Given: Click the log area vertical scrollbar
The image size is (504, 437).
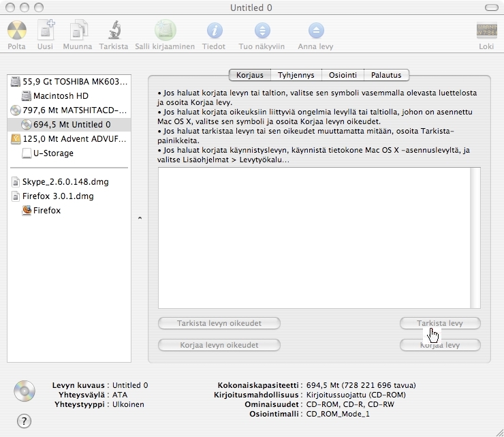Looking at the screenshot, I should [475, 237].
